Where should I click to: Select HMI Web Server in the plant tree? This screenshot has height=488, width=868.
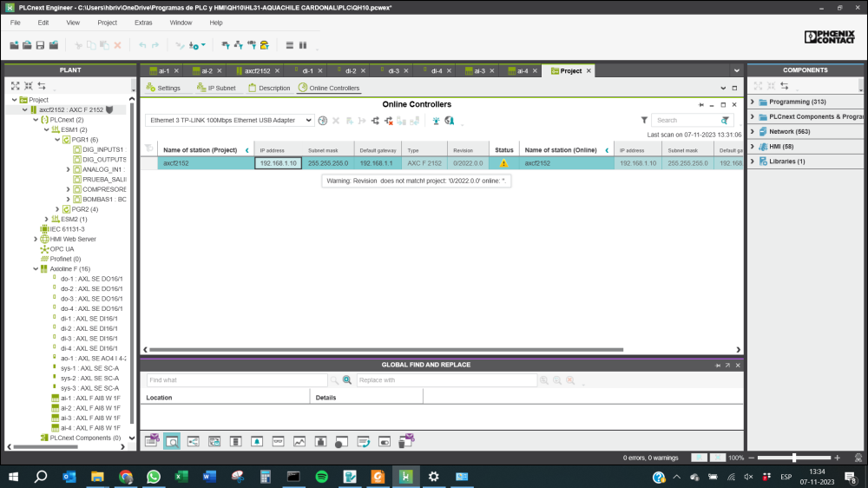73,239
